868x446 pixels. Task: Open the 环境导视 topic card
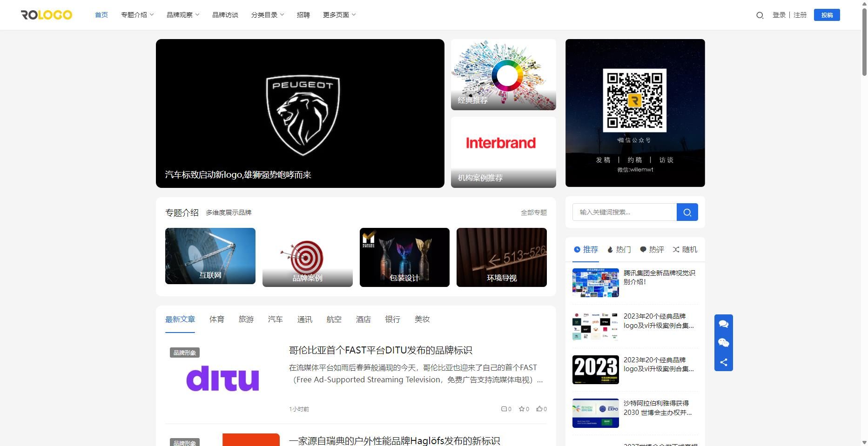502,257
